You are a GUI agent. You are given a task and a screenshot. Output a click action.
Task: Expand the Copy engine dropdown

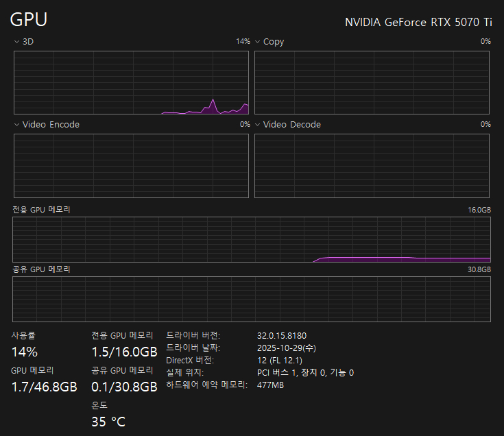(x=257, y=42)
